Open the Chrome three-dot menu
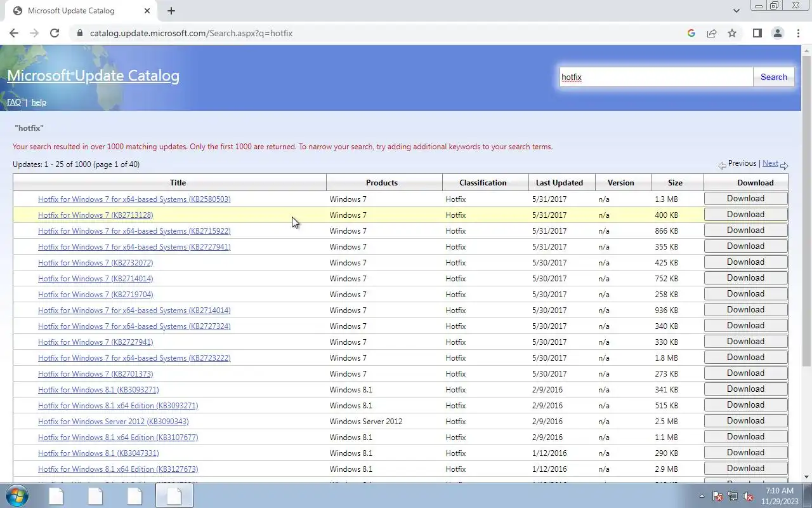 (x=797, y=33)
